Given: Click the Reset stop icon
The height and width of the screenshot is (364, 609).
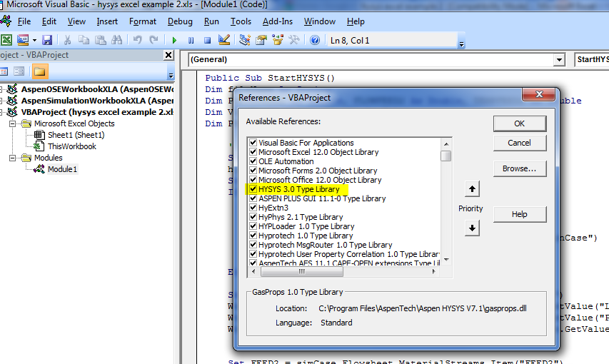Looking at the screenshot, I should coord(207,41).
